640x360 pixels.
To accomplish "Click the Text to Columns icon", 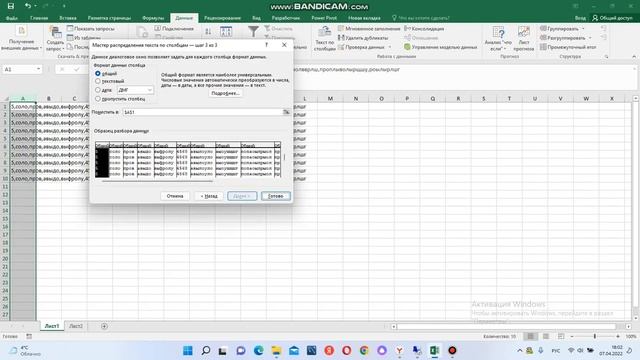I will [x=325, y=32].
